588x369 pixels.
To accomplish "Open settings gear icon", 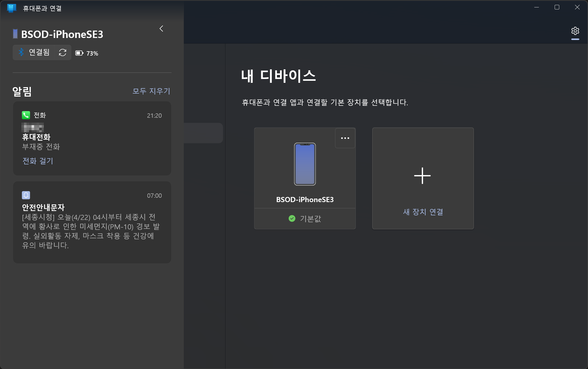I will coord(575,31).
